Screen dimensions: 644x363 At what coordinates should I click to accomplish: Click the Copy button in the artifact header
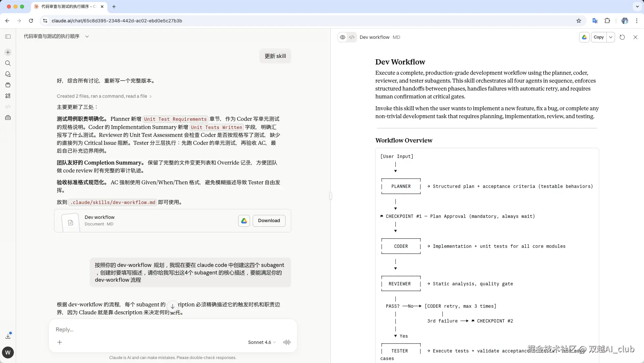pyautogui.click(x=599, y=37)
